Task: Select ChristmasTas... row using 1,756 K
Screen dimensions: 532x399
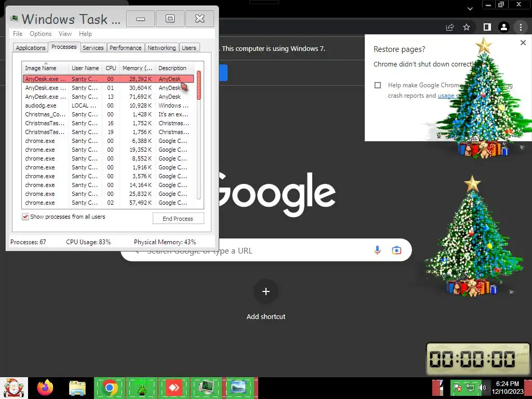Action: 108,132
